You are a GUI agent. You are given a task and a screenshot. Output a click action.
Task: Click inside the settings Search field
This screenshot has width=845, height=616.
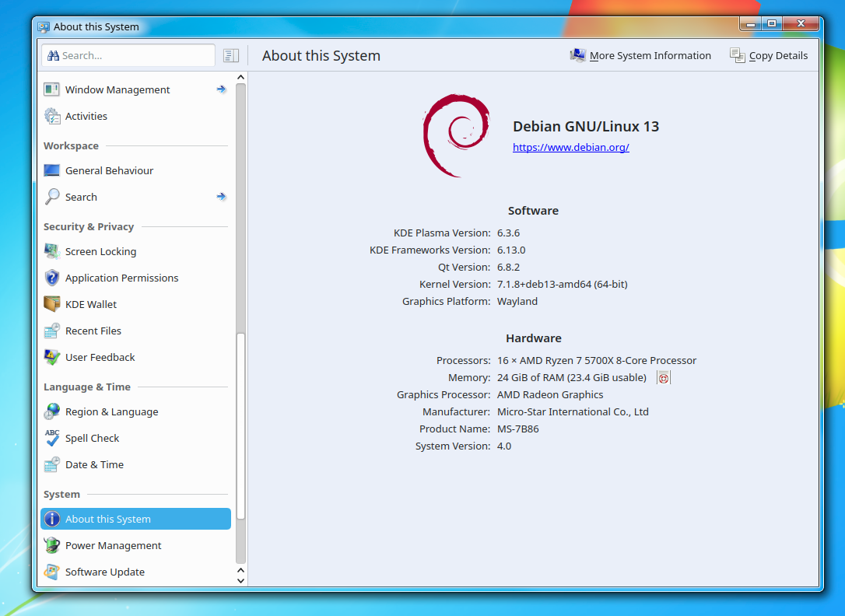[128, 55]
